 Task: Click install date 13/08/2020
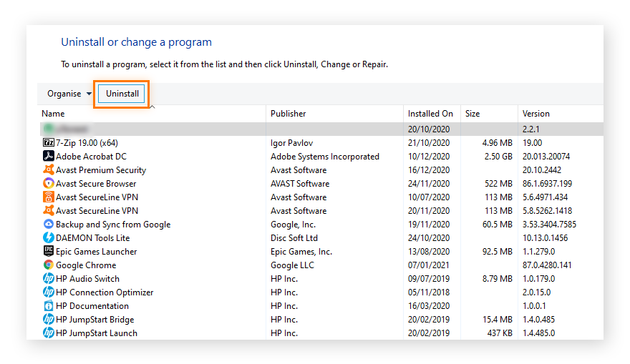click(x=429, y=252)
